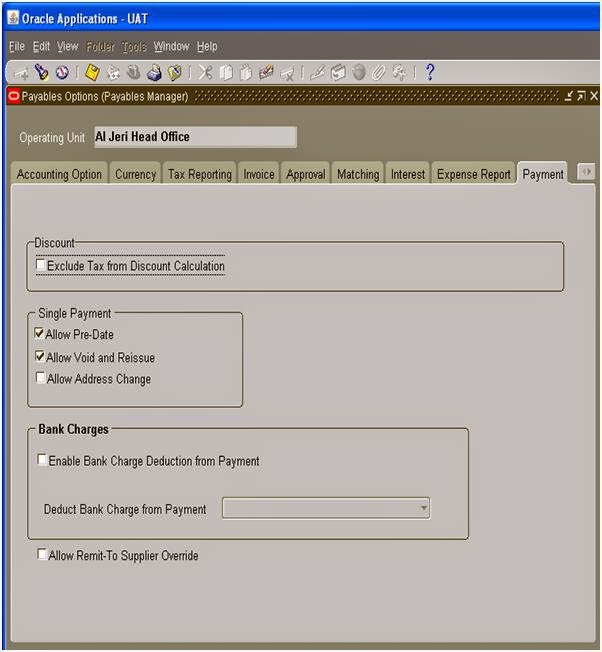602x652 pixels.
Task: Click the New record toolbar icon
Action: [x=21, y=73]
